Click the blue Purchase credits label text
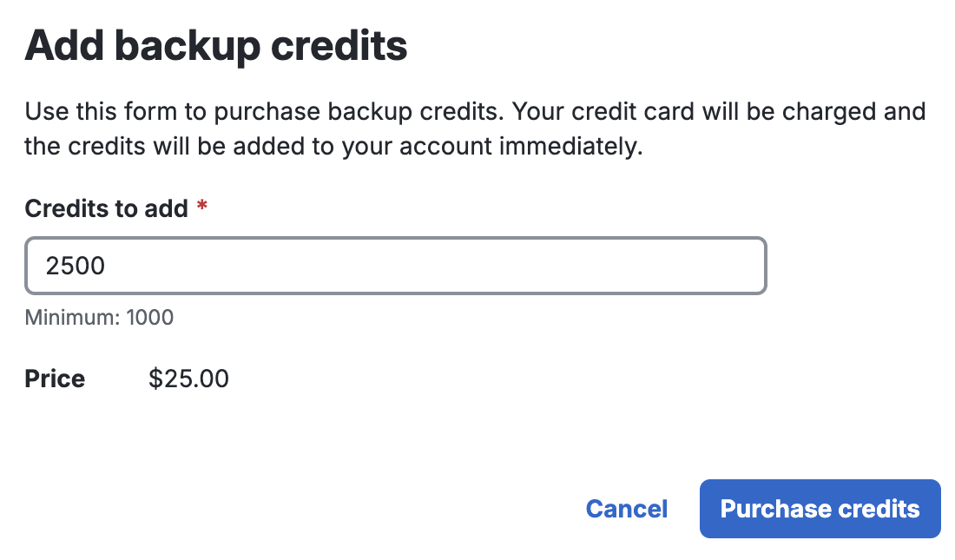Image resolution: width=955 pixels, height=560 pixels. pos(820,509)
